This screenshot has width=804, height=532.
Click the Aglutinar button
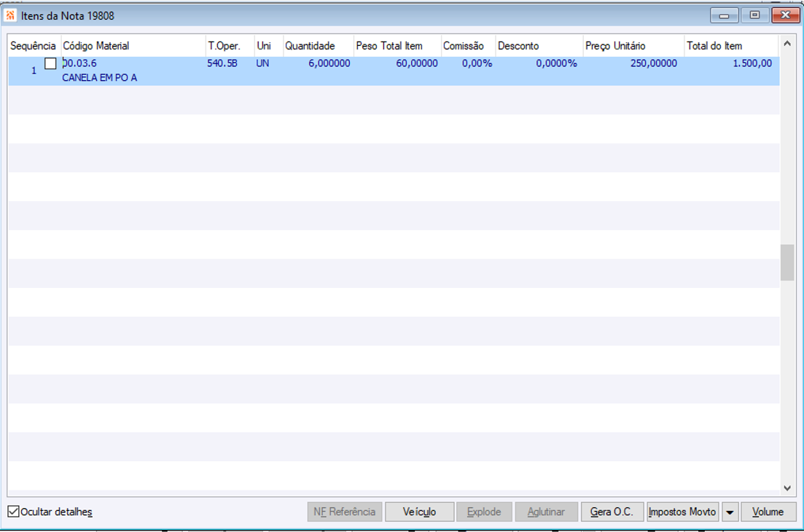546,512
